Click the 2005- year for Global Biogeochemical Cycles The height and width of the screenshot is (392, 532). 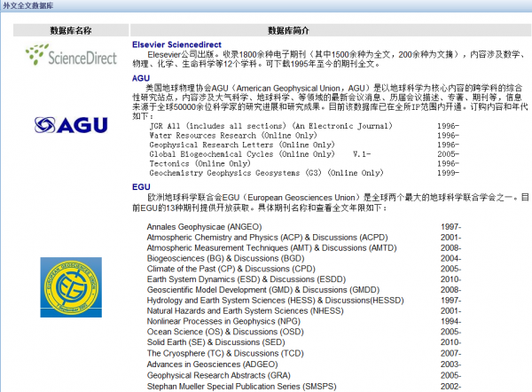tap(448, 154)
